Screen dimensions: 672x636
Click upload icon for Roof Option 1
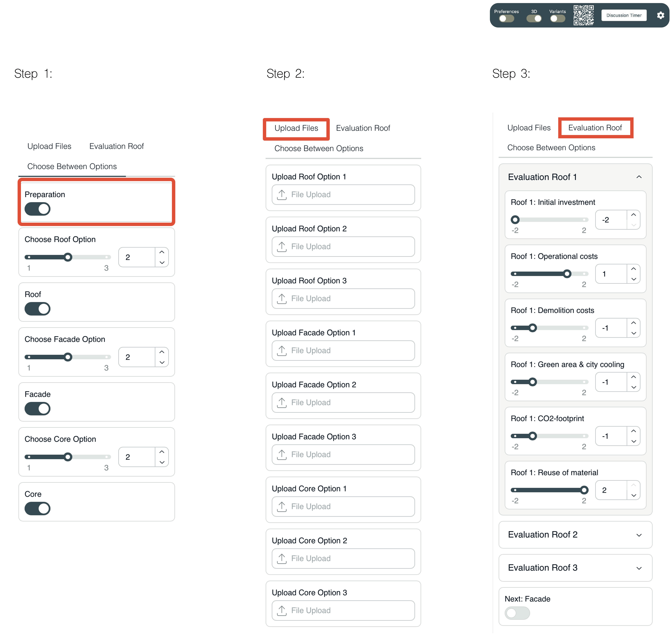click(x=281, y=195)
